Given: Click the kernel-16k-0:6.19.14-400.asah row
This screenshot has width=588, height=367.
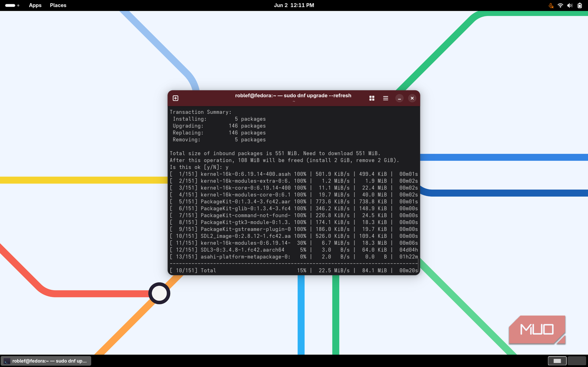Looking at the screenshot, I should 294,174.
